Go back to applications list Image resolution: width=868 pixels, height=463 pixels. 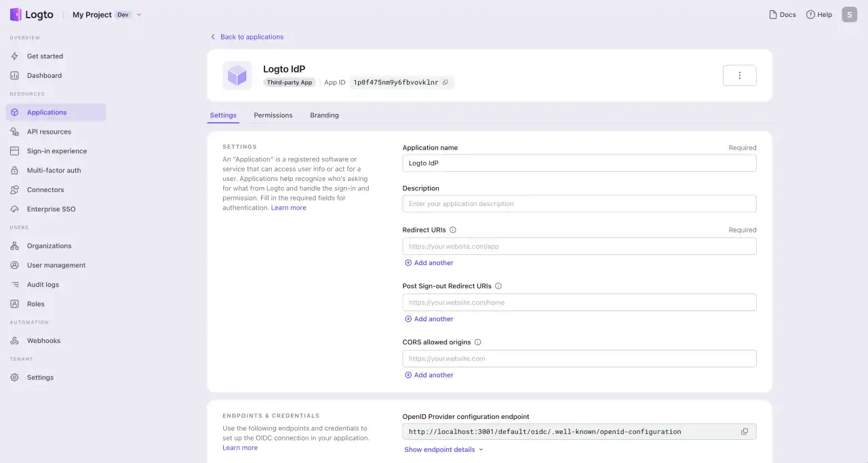pos(247,37)
